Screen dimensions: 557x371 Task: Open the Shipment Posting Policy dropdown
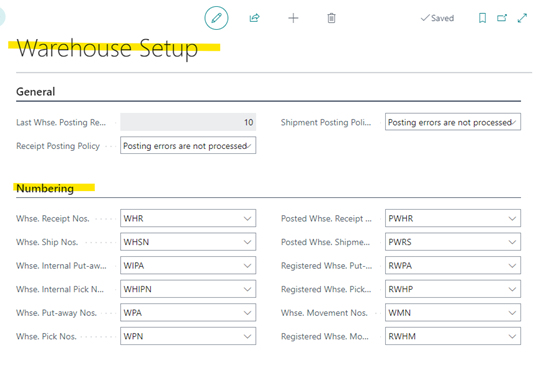[453, 122]
